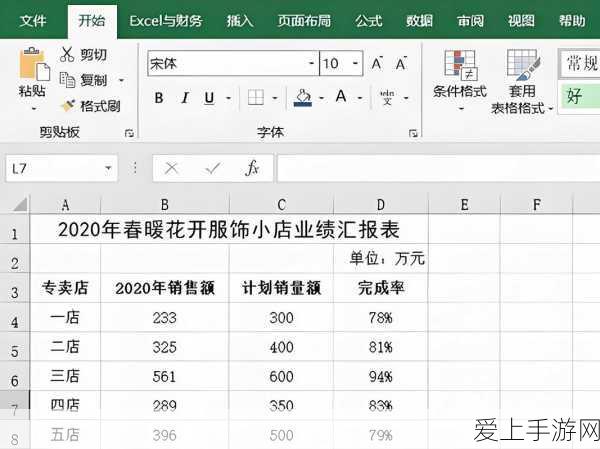Expand the underline style arrow
Screen dimensions: 600x449
228,98
